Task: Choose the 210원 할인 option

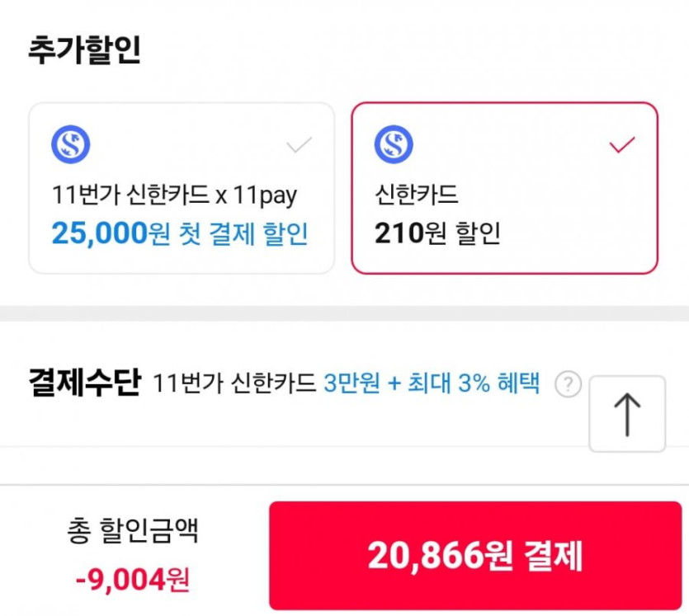Action: (x=437, y=233)
